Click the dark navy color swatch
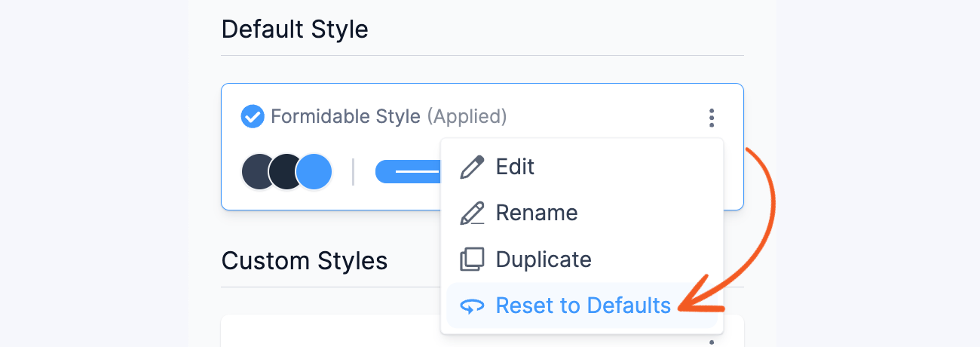This screenshot has height=347, width=980. coord(284,171)
